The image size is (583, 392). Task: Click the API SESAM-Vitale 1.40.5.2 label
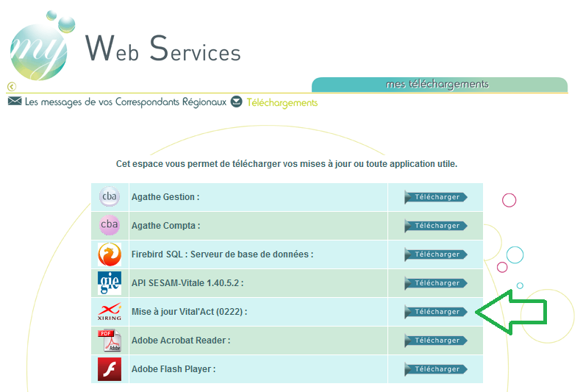tap(187, 282)
